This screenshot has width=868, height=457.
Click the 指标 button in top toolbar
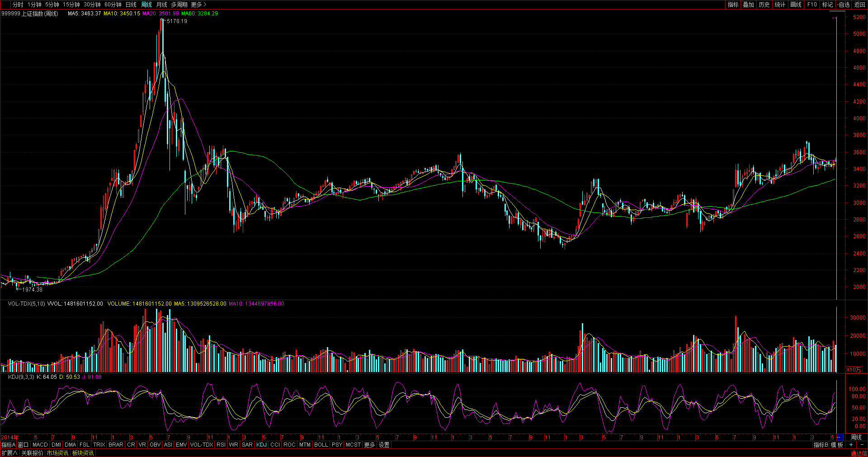pos(733,5)
